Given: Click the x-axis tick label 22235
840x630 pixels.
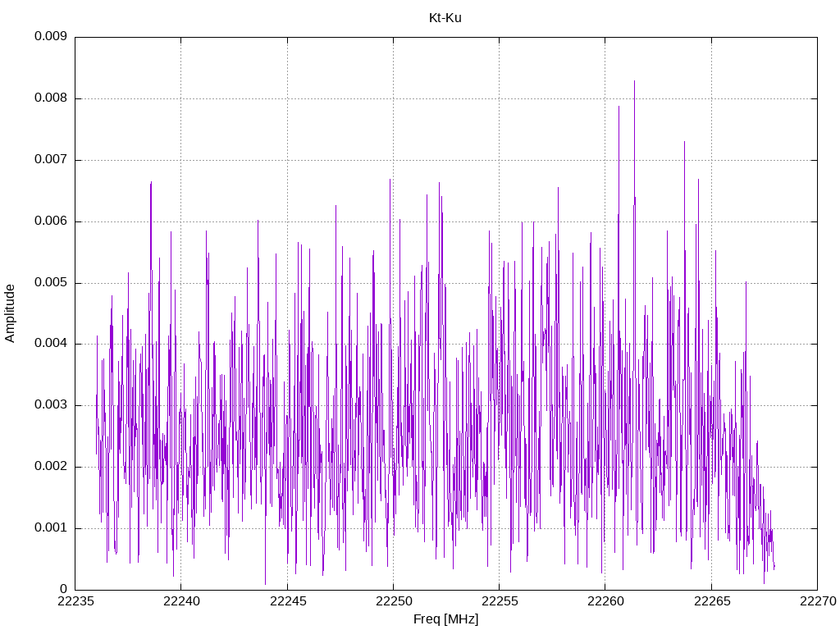Looking at the screenshot, I should (x=75, y=601).
